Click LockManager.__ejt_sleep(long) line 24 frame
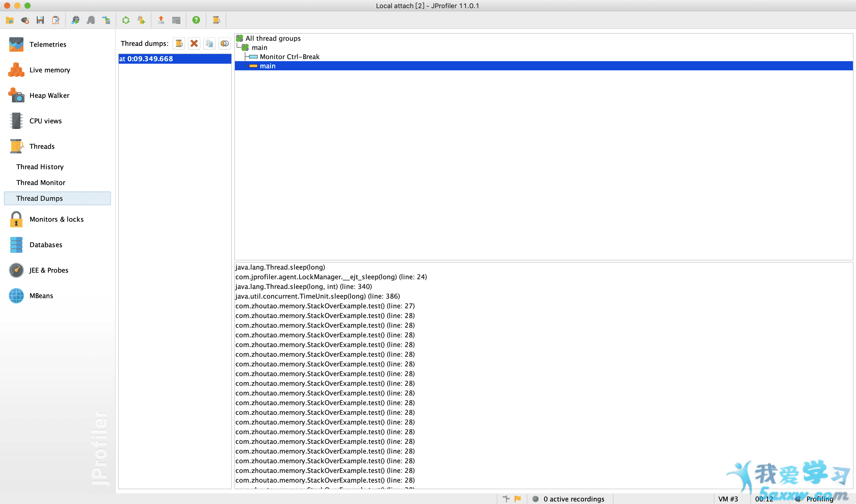 331,277
